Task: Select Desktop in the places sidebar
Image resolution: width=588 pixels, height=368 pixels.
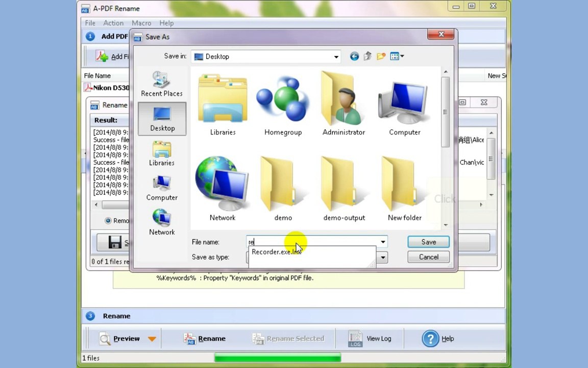Action: (162, 119)
